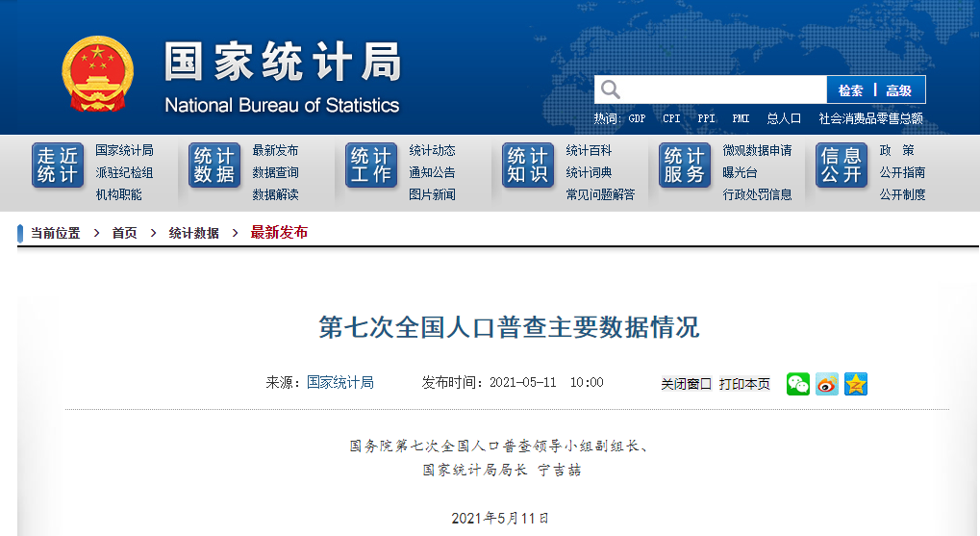Open 通知公告 menu link
This screenshot has height=536, width=980.
[x=433, y=172]
